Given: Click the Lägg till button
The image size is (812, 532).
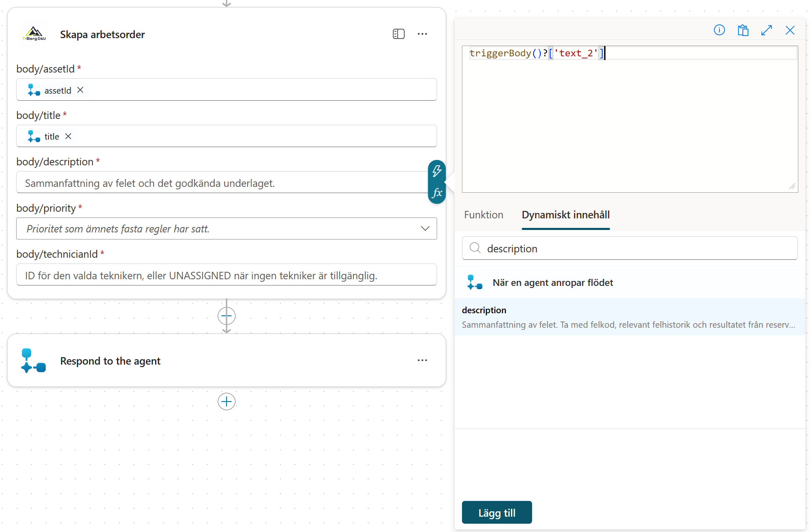Looking at the screenshot, I should (497, 513).
